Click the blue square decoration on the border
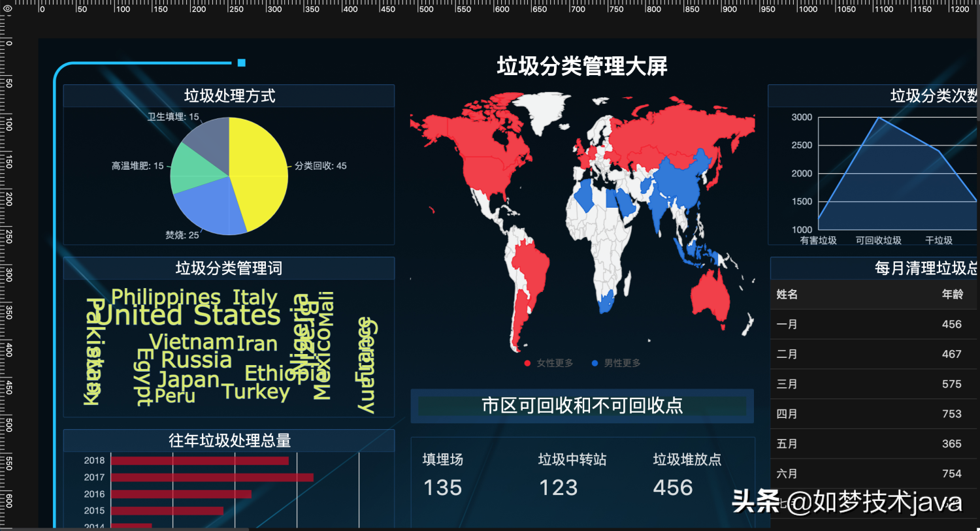This screenshot has width=980, height=531. [242, 63]
